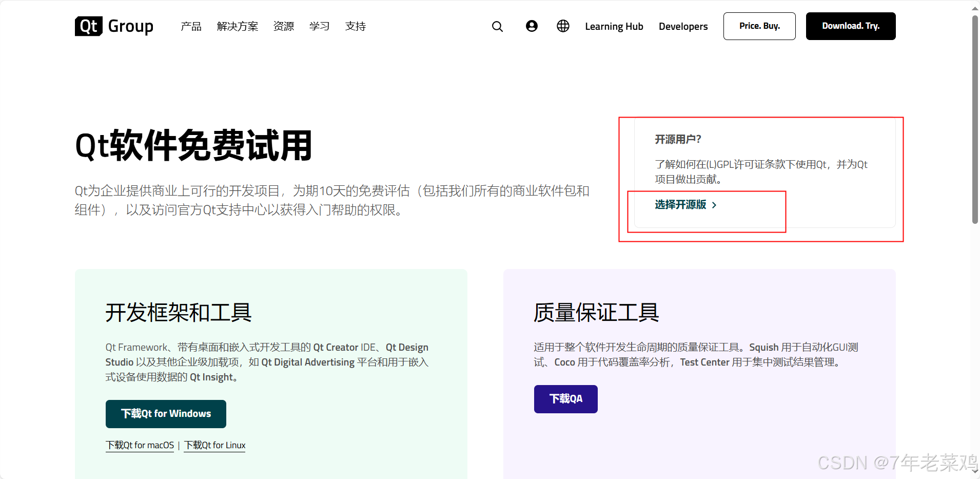Open the Qt Group logo homepage
This screenshot has width=980, height=479.
coord(114,26)
